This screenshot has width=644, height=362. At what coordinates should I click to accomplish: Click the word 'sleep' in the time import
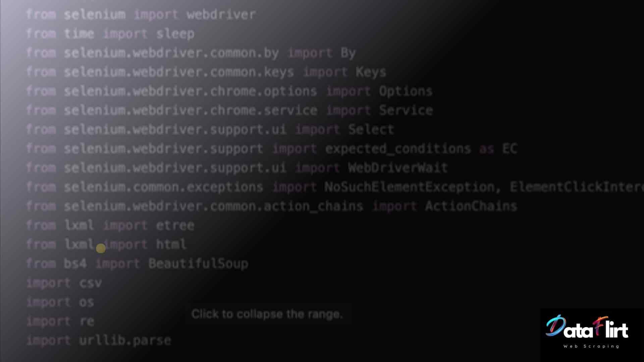click(175, 34)
